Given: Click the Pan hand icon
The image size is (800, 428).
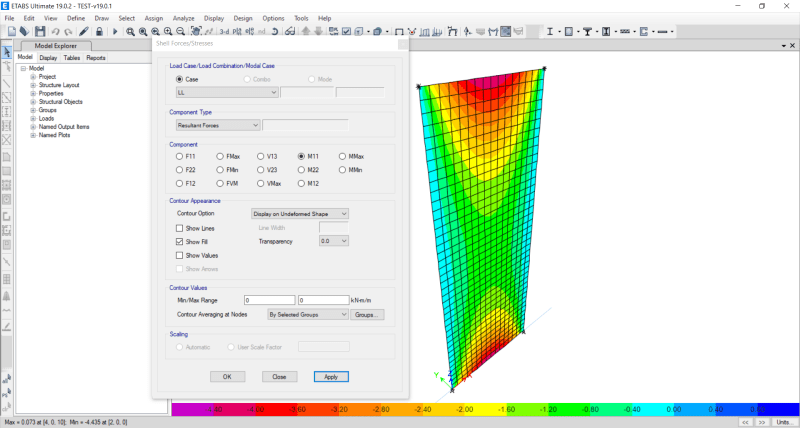Looking at the screenshot, I should coord(196,32).
